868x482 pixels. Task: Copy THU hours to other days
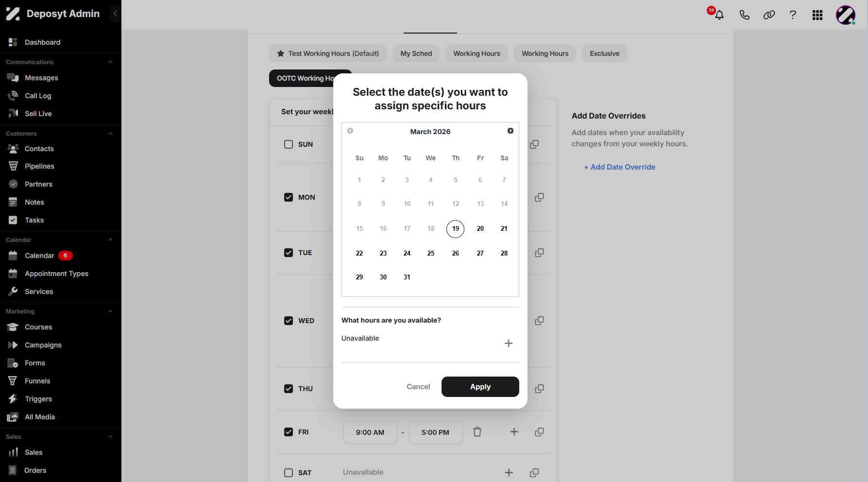click(539, 389)
